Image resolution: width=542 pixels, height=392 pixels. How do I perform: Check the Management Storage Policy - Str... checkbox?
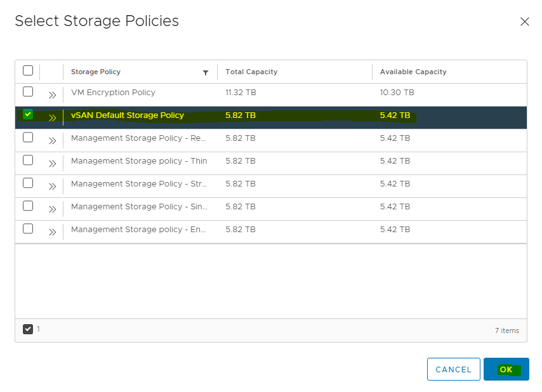28,183
